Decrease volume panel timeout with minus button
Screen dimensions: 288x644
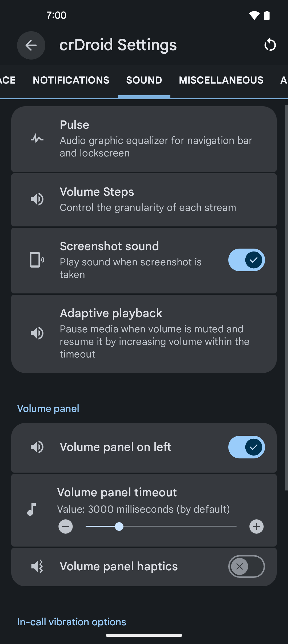point(66,527)
